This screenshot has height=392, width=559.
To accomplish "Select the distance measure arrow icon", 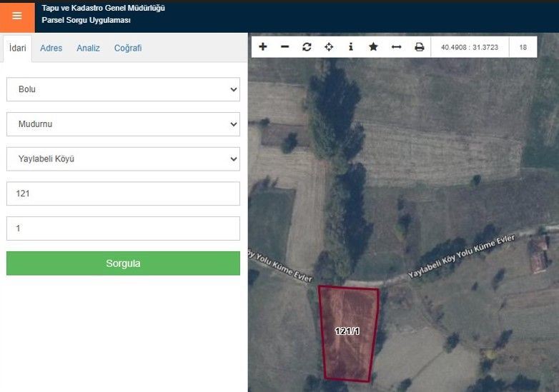I will (x=396, y=47).
